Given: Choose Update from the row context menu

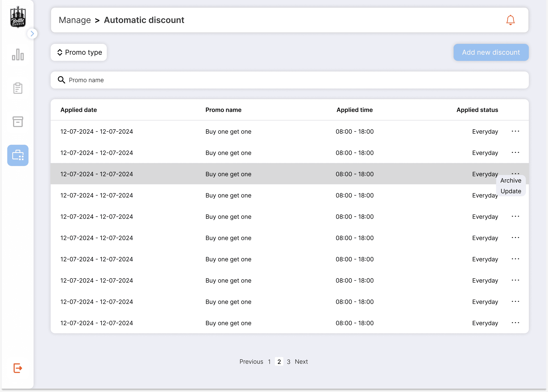Looking at the screenshot, I should [511, 191].
